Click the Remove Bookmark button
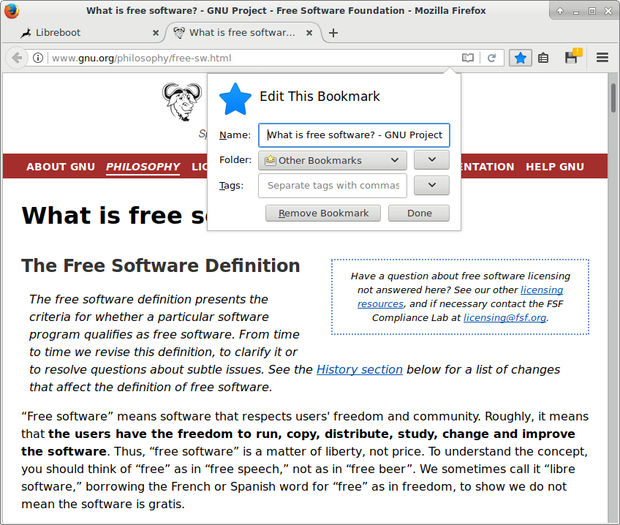 [x=323, y=213]
